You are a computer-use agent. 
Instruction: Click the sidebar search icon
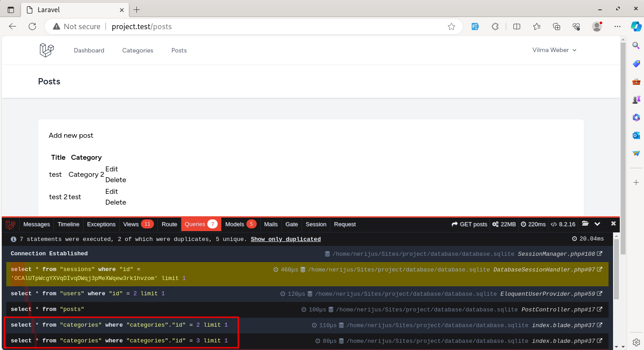tap(636, 45)
